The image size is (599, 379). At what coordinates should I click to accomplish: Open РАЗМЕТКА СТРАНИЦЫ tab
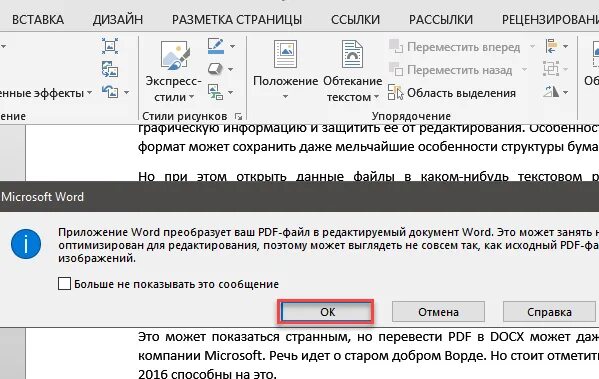(237, 19)
